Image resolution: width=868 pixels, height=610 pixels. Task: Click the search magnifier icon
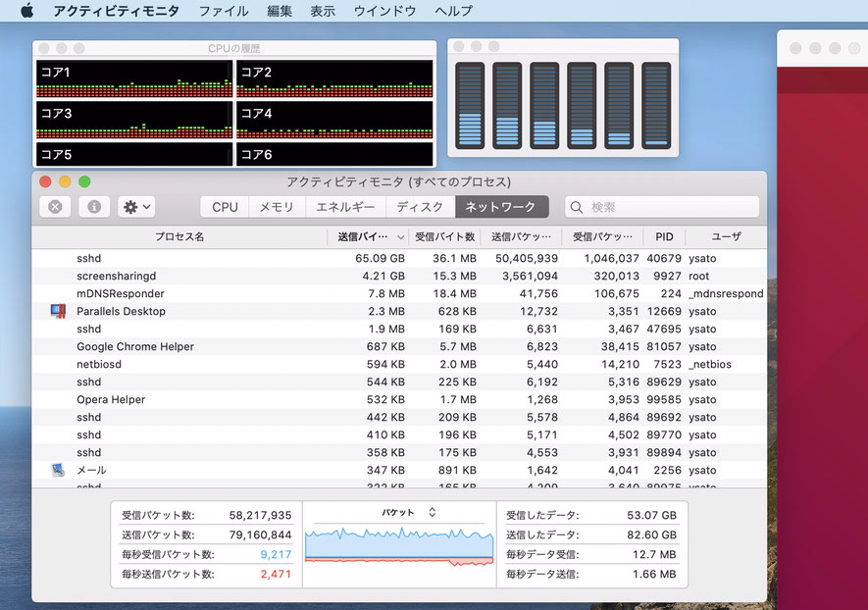579,207
